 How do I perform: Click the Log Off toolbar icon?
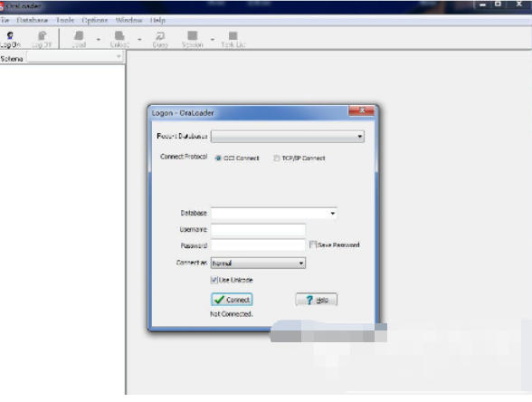(x=42, y=35)
